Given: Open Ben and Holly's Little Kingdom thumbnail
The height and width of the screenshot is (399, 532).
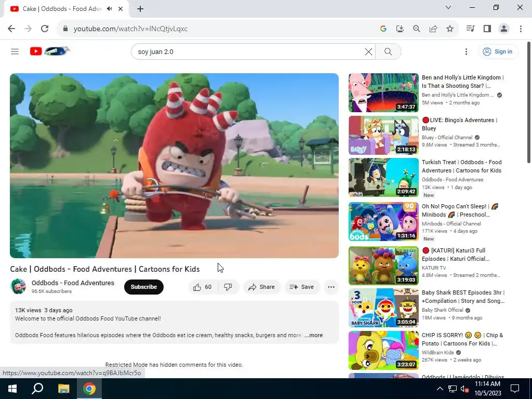Looking at the screenshot, I should pyautogui.click(x=383, y=92).
